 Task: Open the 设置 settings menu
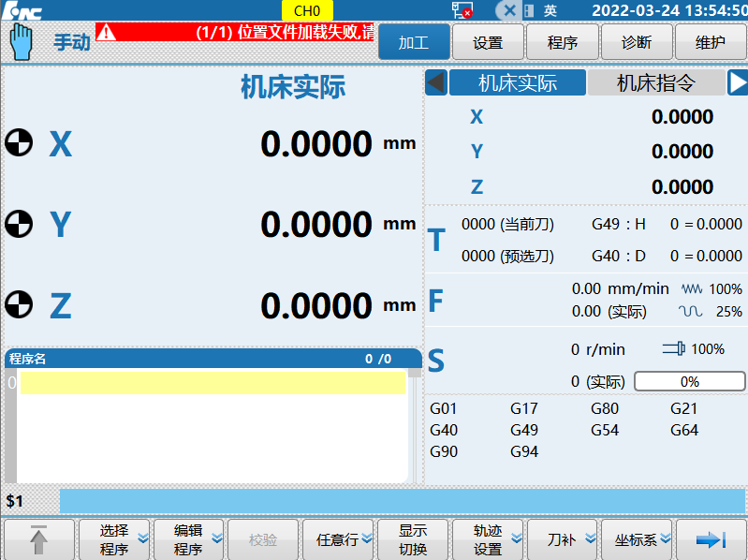(488, 43)
